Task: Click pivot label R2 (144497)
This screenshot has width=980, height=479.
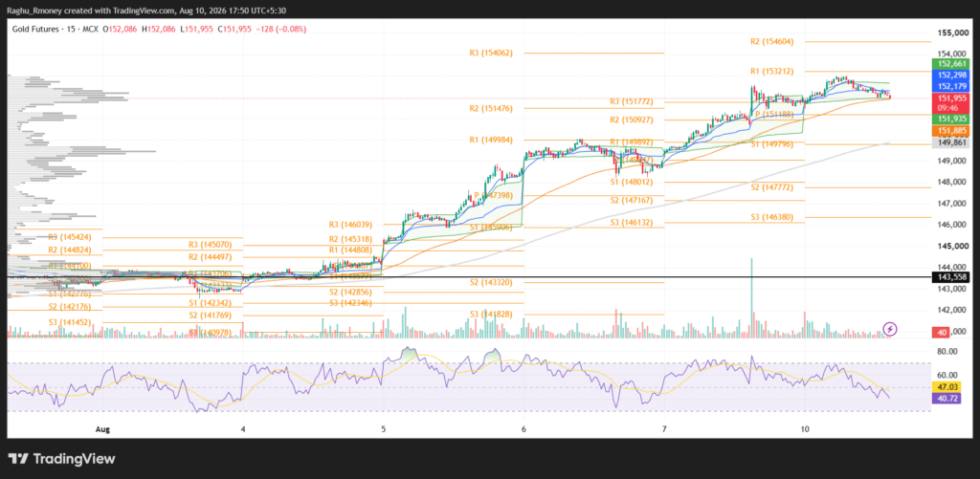Action: [x=211, y=257]
